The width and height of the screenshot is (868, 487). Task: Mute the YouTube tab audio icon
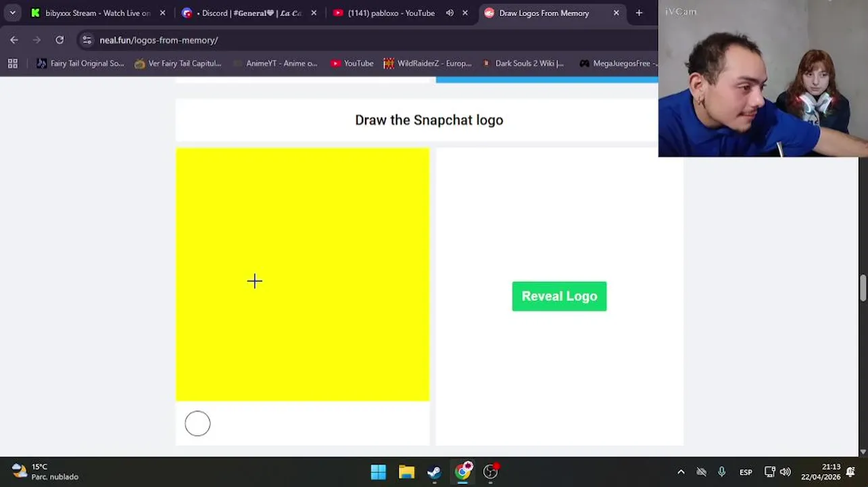(x=450, y=13)
